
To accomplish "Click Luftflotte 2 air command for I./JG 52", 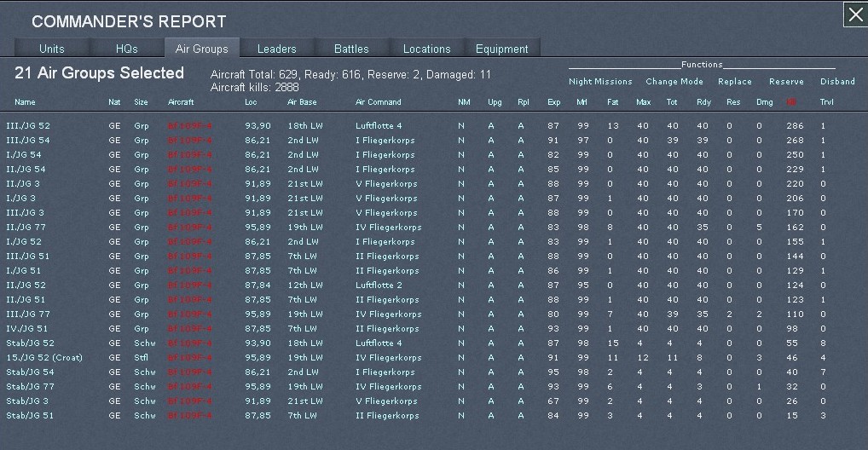I will point(379,286).
